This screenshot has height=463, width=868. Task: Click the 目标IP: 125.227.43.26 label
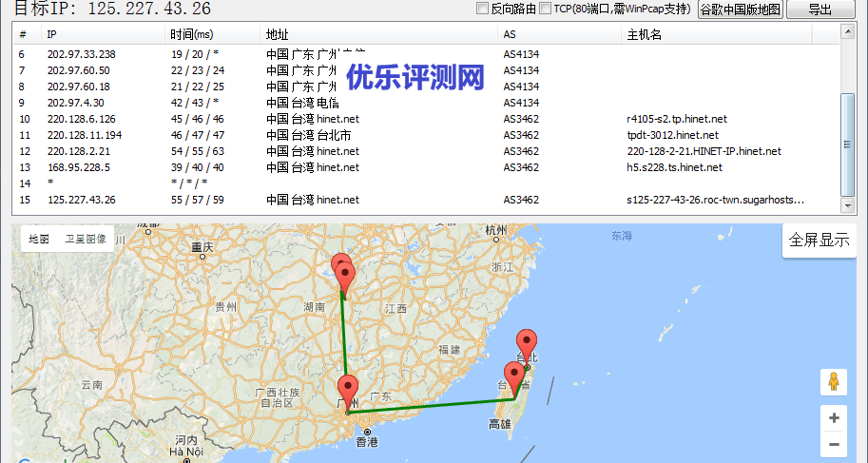[x=112, y=9]
